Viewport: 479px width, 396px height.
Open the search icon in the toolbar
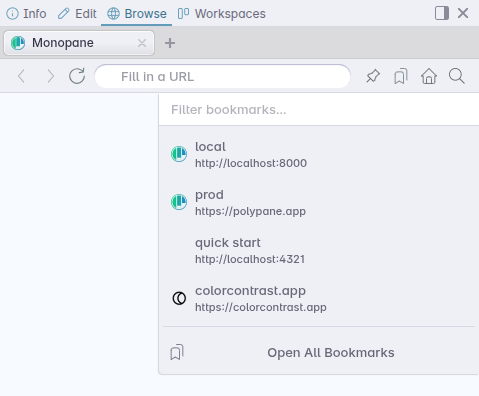point(457,76)
